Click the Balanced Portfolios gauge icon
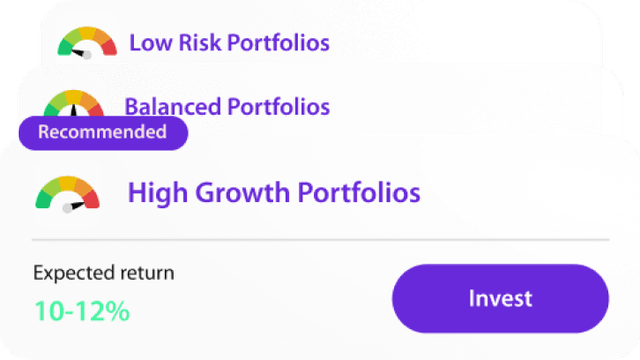The height and width of the screenshot is (360, 640). click(74, 103)
